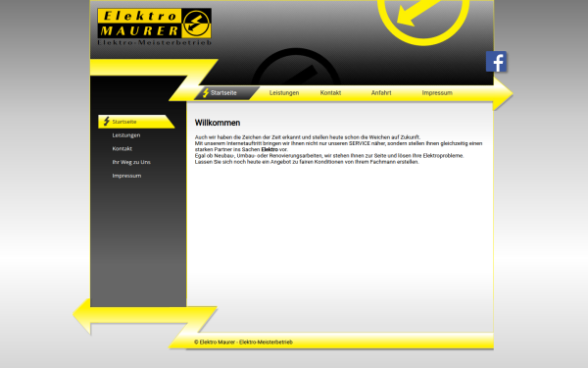Click the footer text '© Elektro Maurer - Elektro-Meisterbetrieb'

[x=243, y=342]
